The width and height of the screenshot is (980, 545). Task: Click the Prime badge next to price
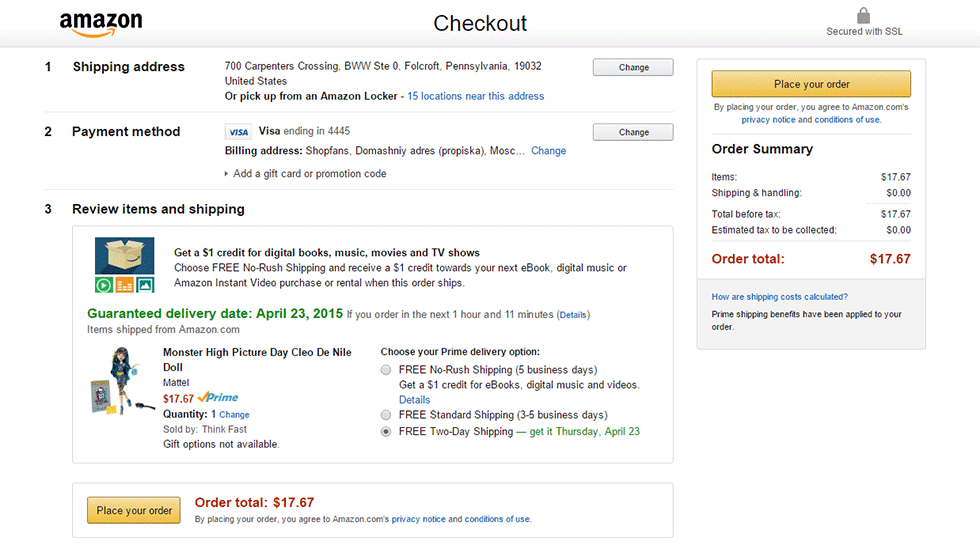[218, 398]
